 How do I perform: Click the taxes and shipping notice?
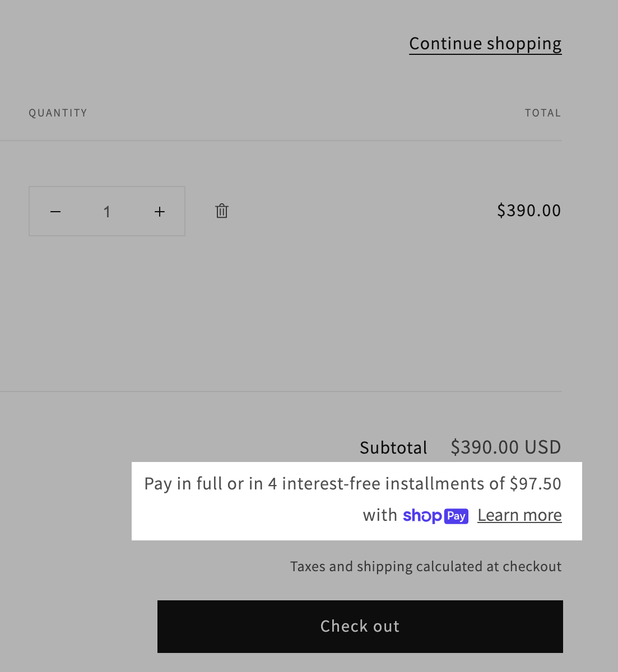(425, 567)
